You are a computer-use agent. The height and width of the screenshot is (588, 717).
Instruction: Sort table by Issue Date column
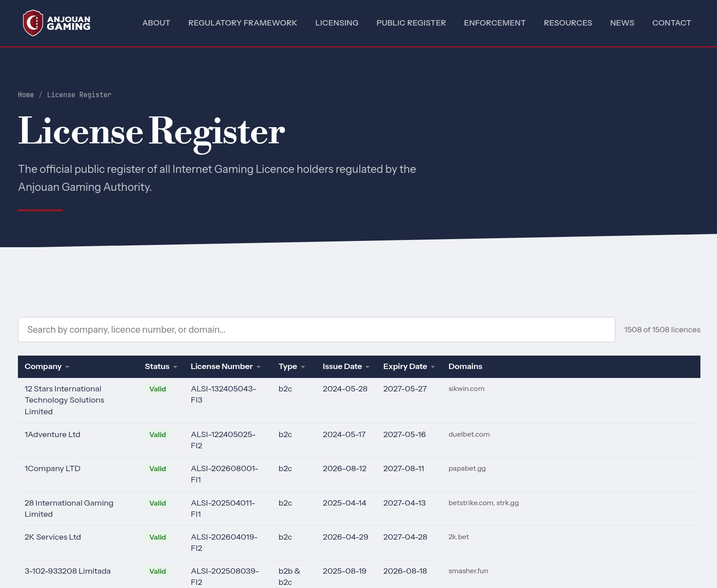(x=346, y=366)
